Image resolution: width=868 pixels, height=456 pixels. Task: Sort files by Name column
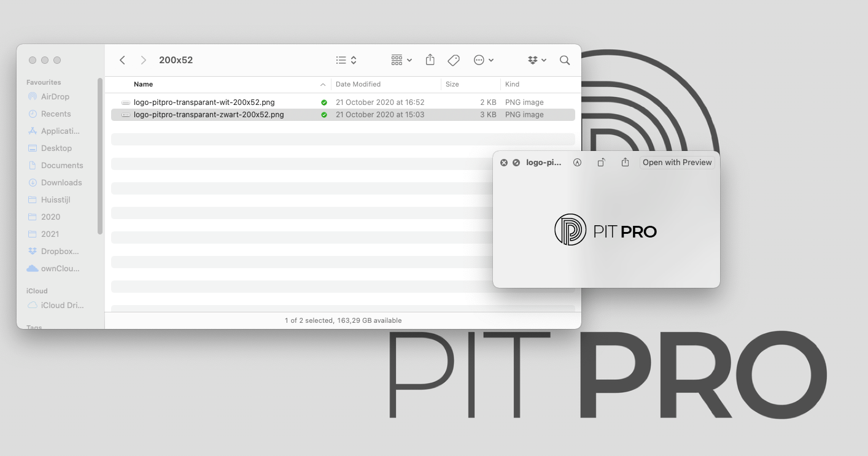point(144,84)
